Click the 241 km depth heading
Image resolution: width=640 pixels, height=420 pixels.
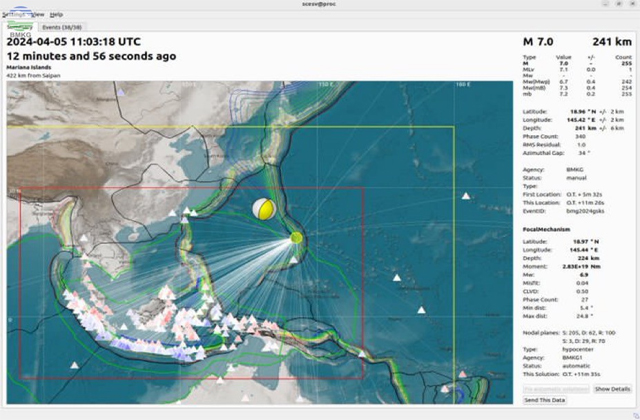coord(611,42)
